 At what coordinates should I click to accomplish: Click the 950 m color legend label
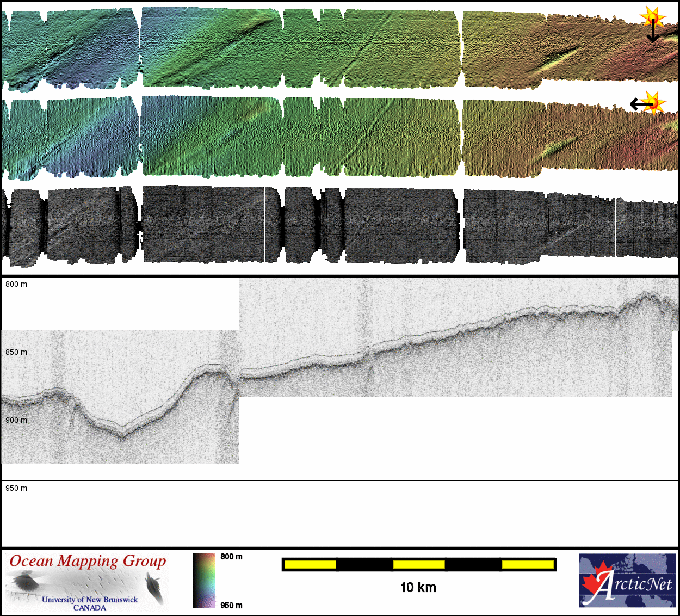click(231, 606)
